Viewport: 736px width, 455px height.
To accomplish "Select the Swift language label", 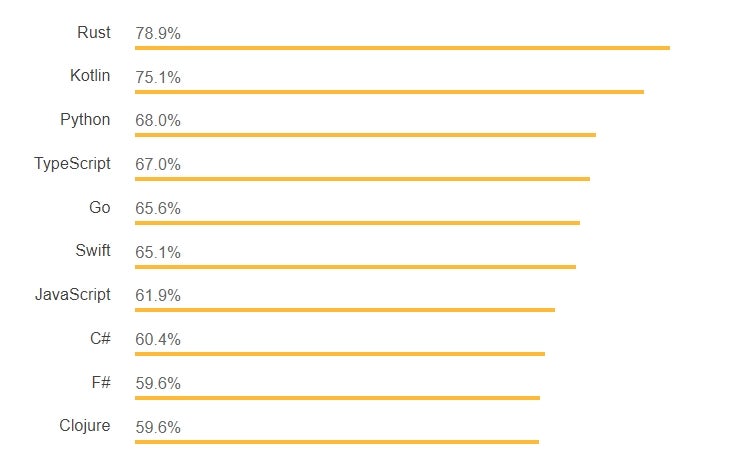I will (x=93, y=250).
